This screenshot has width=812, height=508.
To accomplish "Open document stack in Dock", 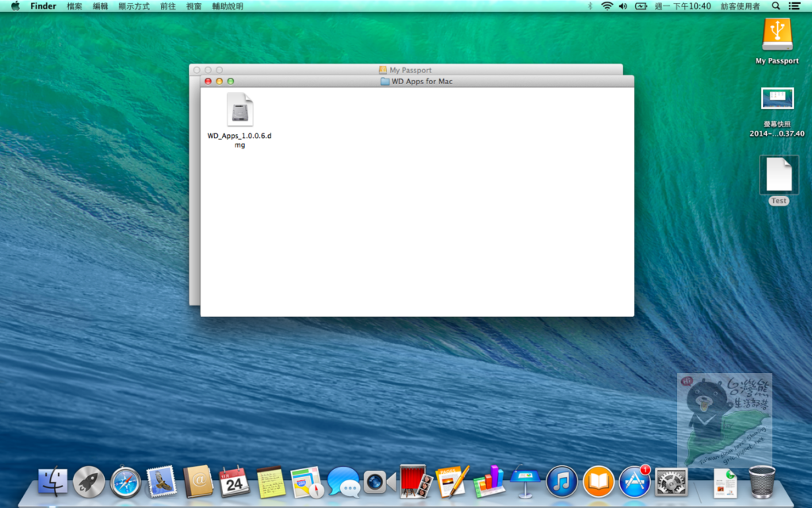I will [725, 483].
